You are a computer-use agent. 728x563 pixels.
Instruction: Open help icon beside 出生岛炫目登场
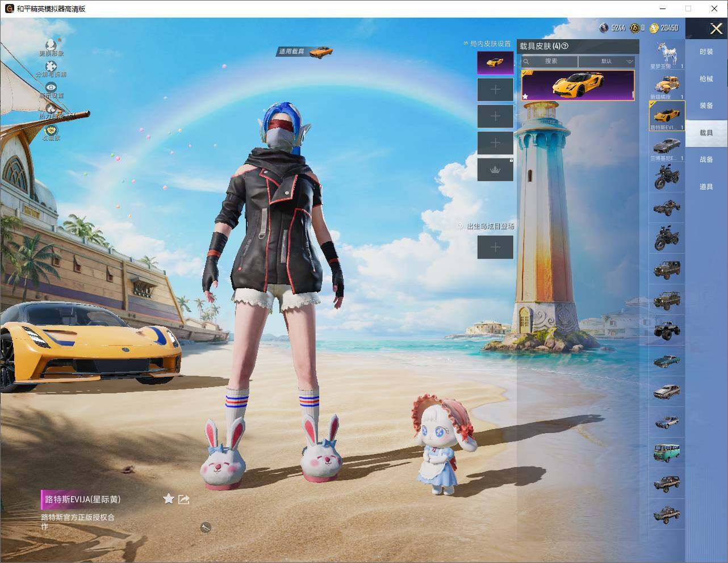(x=461, y=226)
